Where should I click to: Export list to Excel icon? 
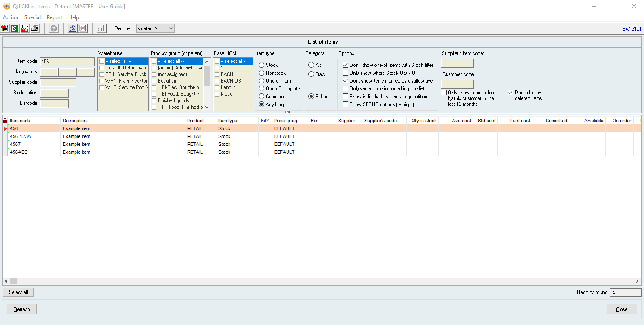(15, 28)
